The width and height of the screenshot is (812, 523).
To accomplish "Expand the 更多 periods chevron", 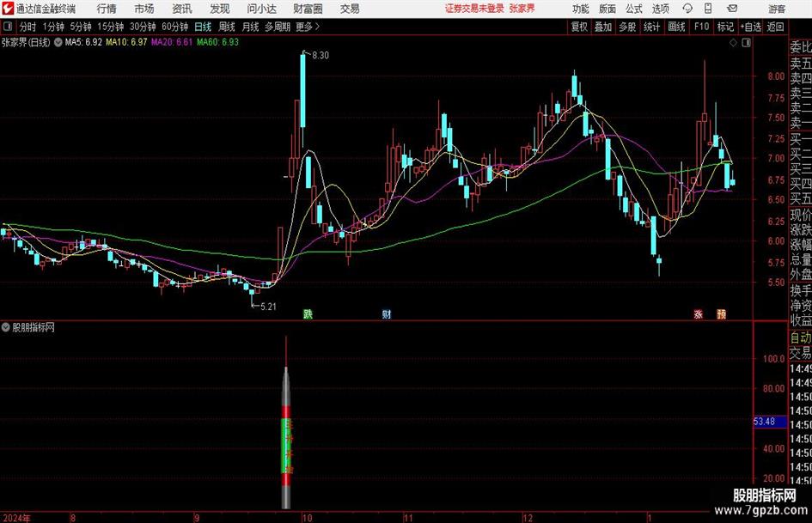I will pos(308,27).
